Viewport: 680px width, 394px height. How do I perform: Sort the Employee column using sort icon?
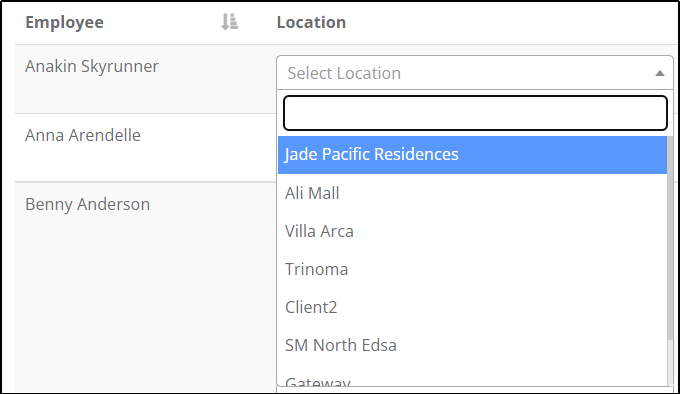tap(229, 22)
